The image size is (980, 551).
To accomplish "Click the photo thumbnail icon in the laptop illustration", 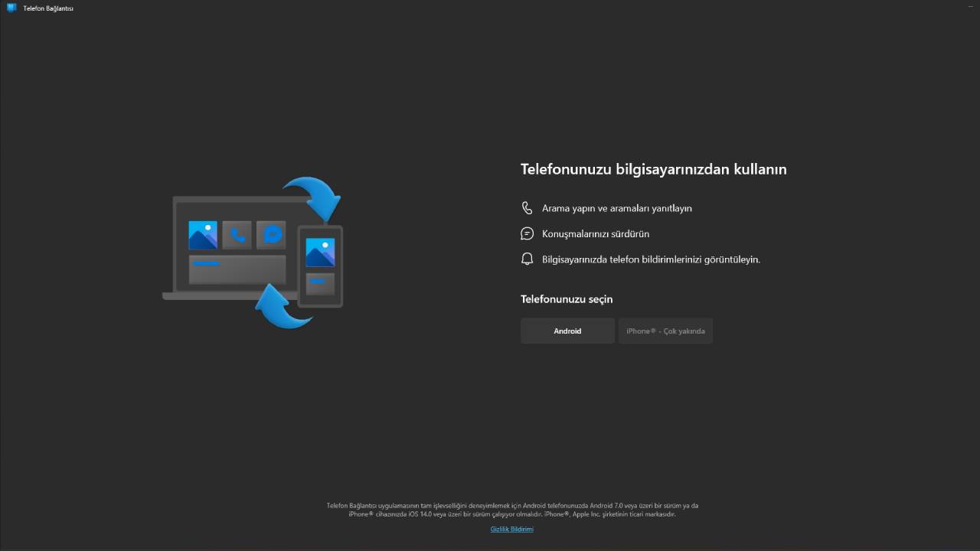I will [x=201, y=235].
